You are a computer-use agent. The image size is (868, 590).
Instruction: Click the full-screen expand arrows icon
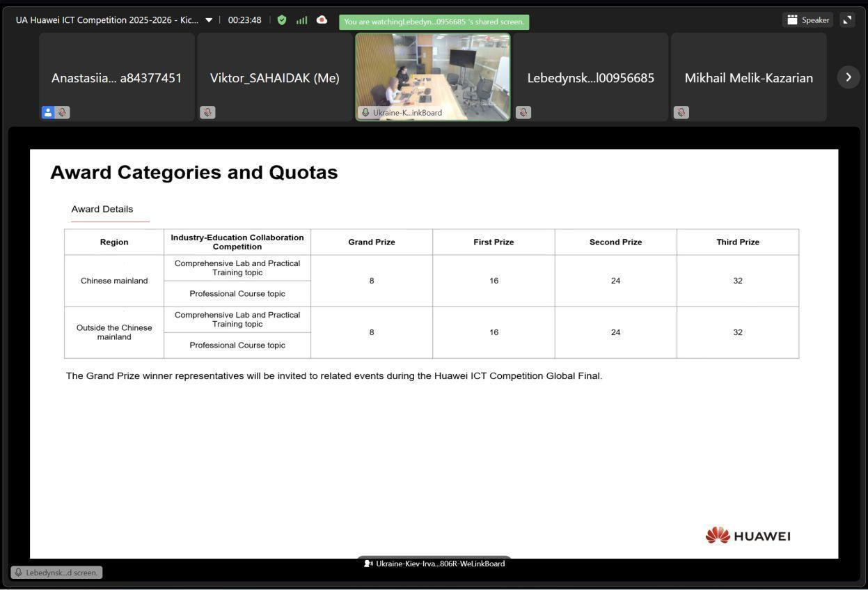847,20
